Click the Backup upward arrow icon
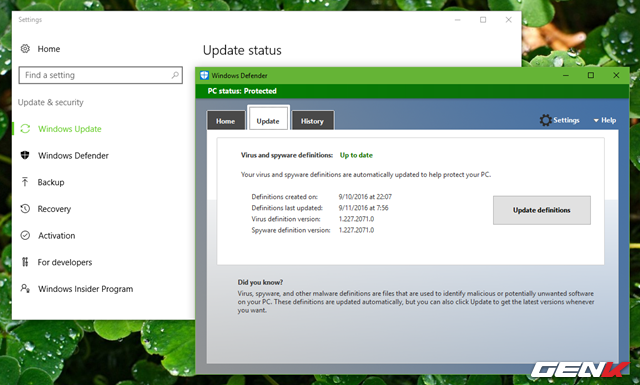Screen dimensions: 640x385 tap(25, 182)
